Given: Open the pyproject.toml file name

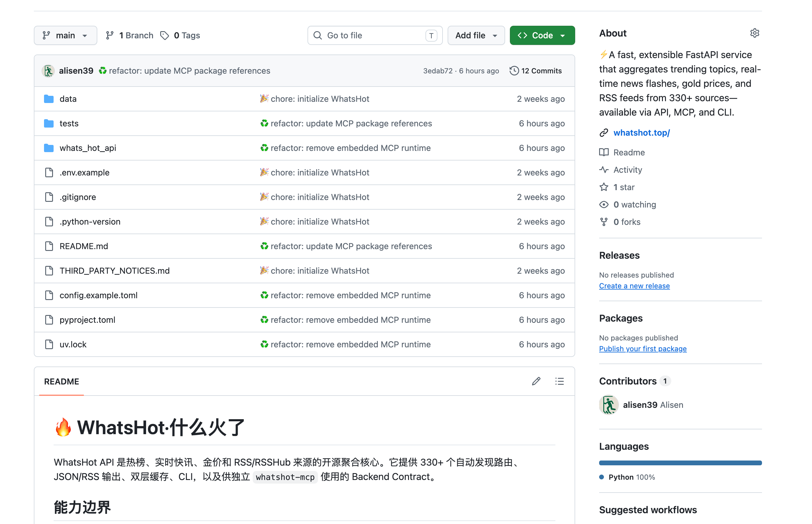Looking at the screenshot, I should (x=87, y=320).
